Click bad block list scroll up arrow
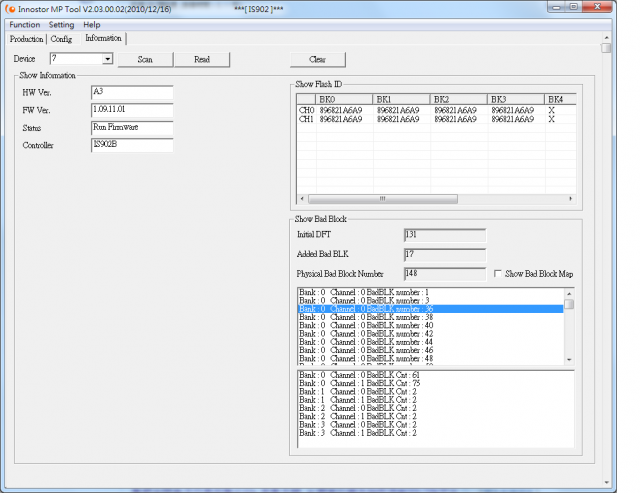 (x=569, y=294)
